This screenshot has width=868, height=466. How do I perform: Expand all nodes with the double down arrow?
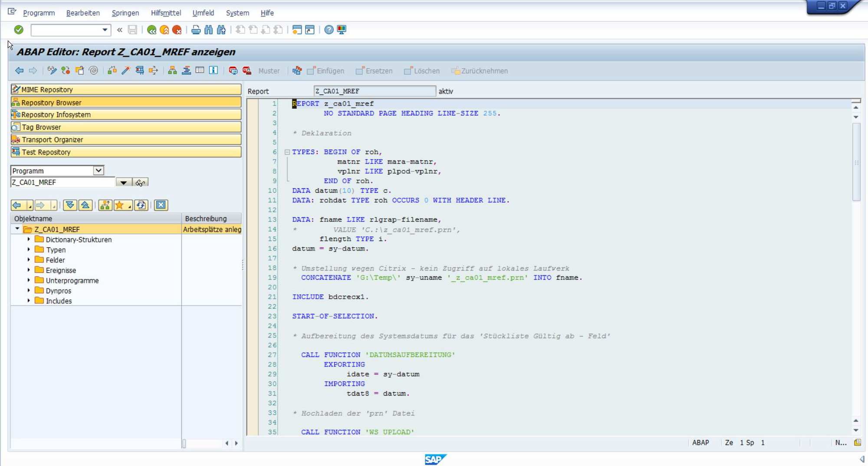tap(70, 205)
